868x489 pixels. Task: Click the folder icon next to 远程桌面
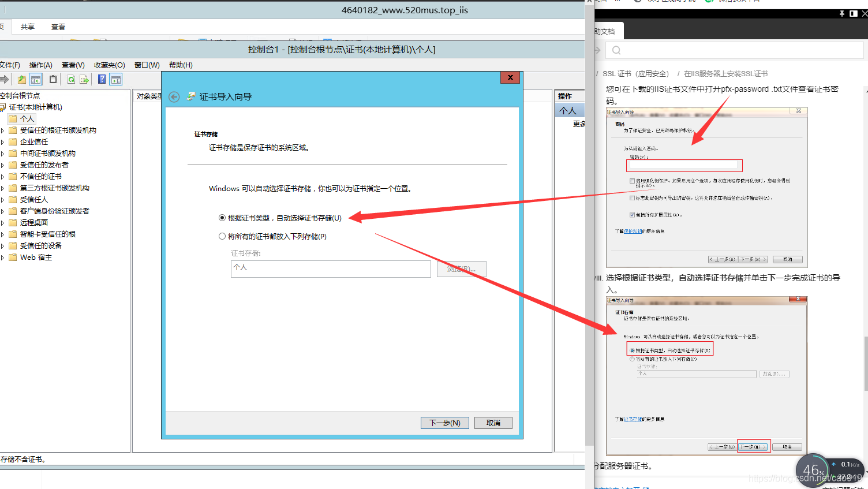(x=13, y=222)
